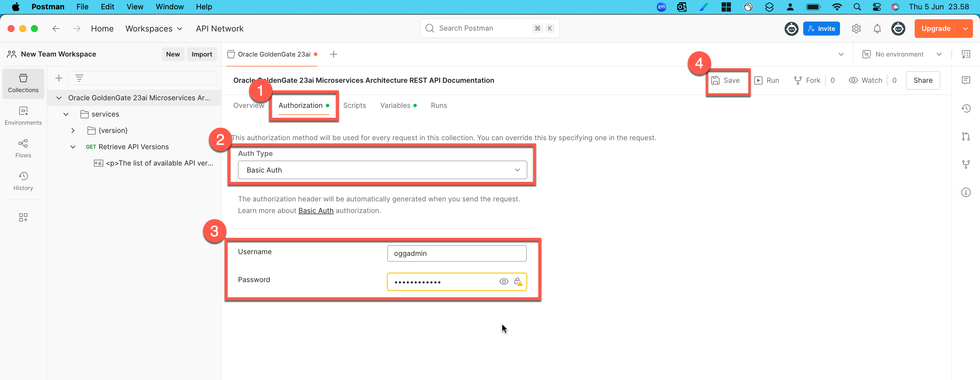Screen dimensions: 980x380
Task: Click the Postbot robot icon
Action: (x=792, y=29)
